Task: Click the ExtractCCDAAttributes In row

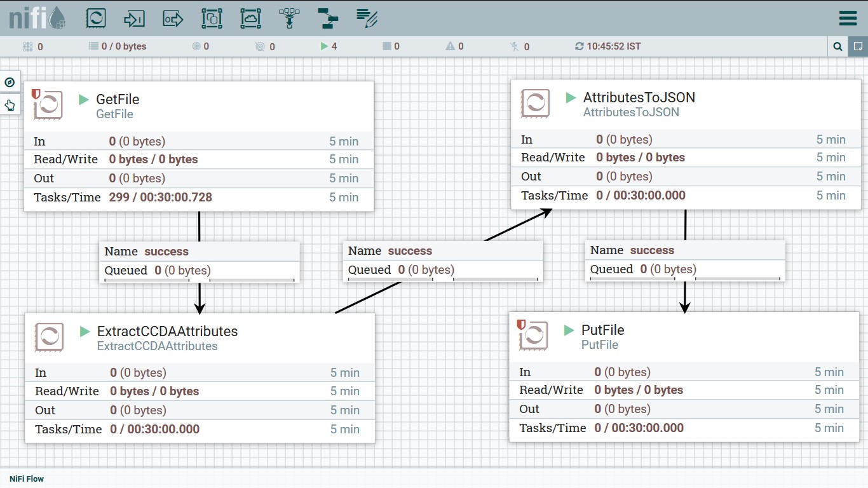Action: [200, 373]
